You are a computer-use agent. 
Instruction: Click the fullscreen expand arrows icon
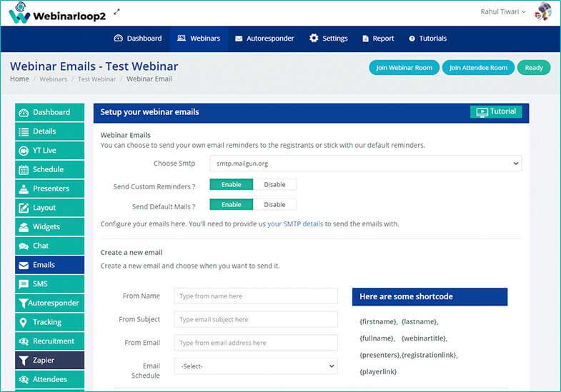click(116, 12)
